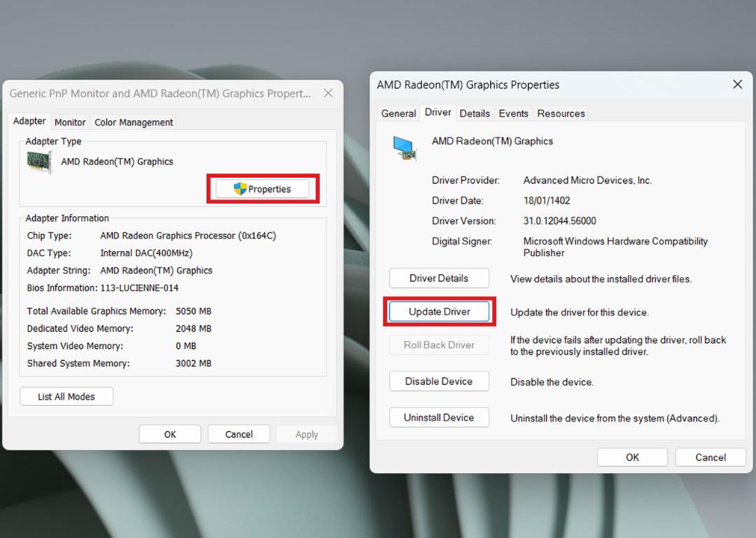The width and height of the screenshot is (756, 538).
Task: Click Advanced Micro Devices, Inc. provider text
Action: tap(587, 180)
